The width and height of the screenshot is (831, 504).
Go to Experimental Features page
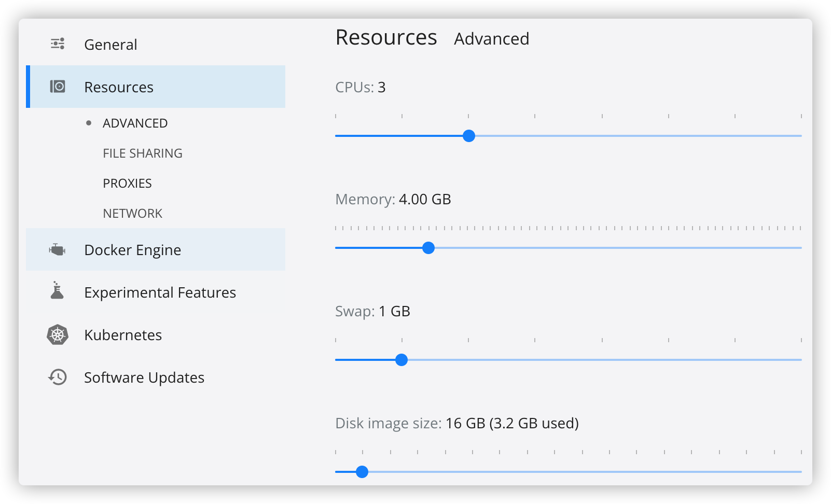pos(160,292)
